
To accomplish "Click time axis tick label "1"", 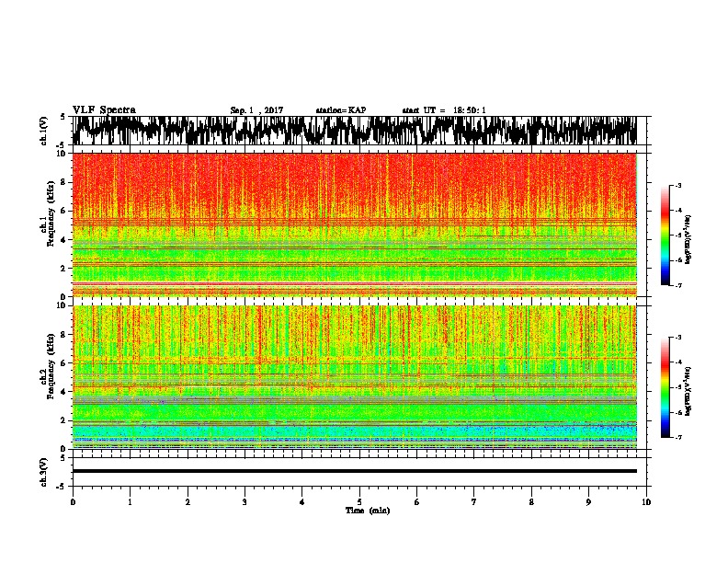I will tap(130, 502).
